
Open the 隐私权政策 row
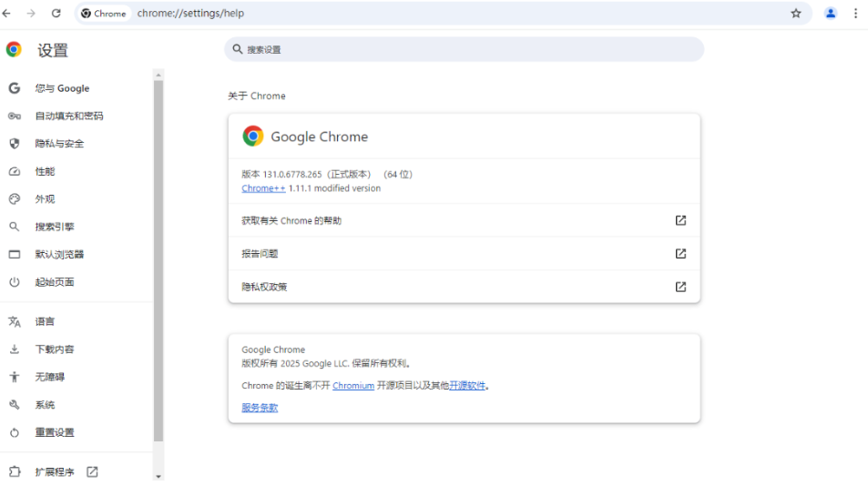tap(464, 287)
